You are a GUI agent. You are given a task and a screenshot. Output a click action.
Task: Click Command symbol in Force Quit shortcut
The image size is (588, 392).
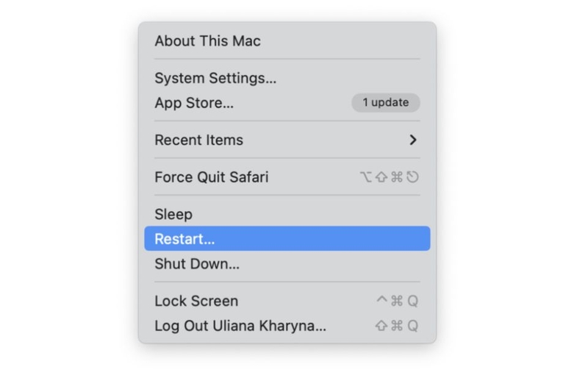[397, 177]
